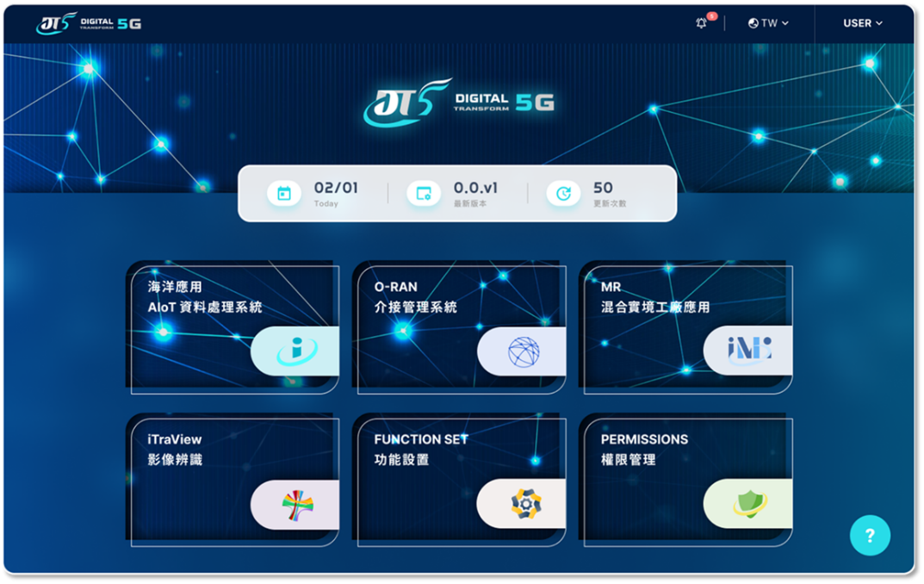The height and width of the screenshot is (584, 924).
Task: Click the update count clock icon
Action: (x=563, y=194)
